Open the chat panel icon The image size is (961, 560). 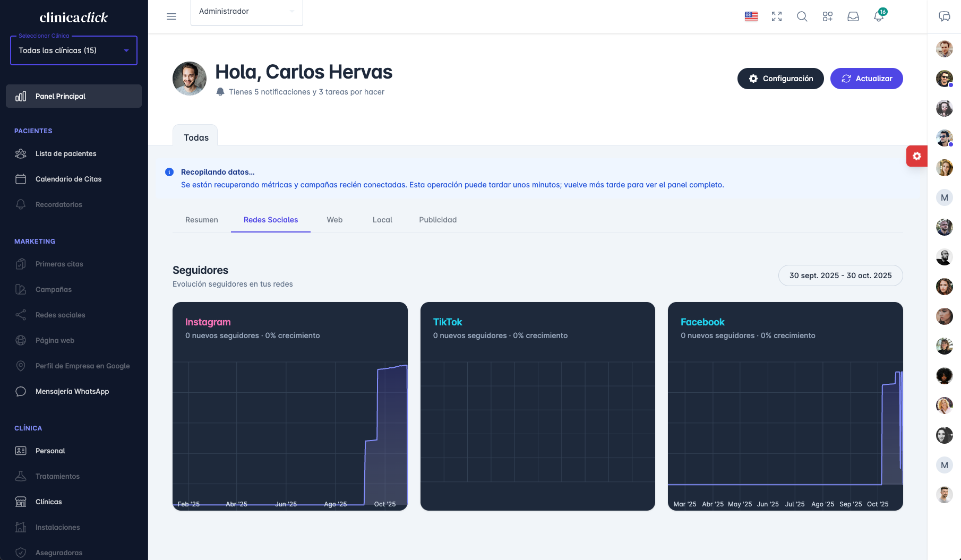(x=944, y=16)
